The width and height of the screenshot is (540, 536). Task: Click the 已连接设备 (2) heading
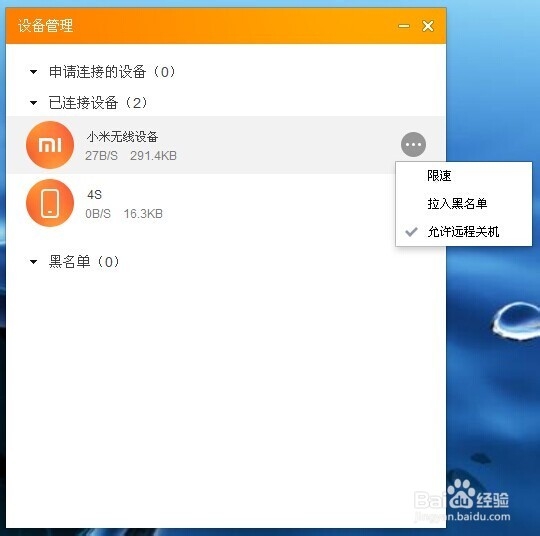(98, 103)
